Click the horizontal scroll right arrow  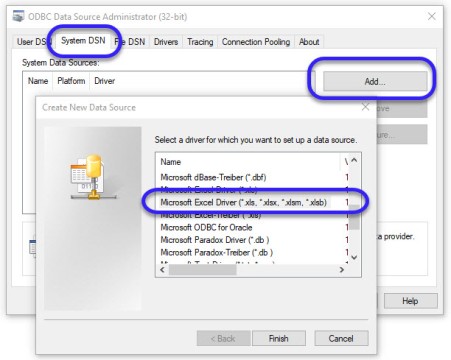coord(342,270)
